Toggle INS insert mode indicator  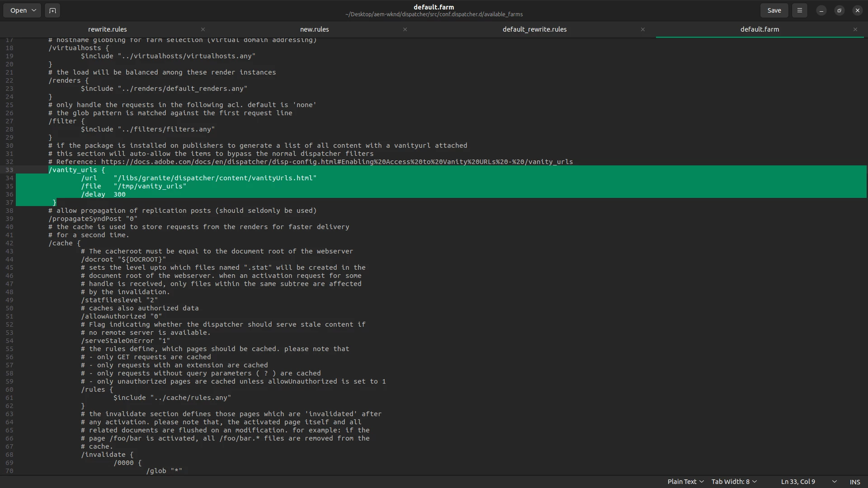pyautogui.click(x=854, y=482)
